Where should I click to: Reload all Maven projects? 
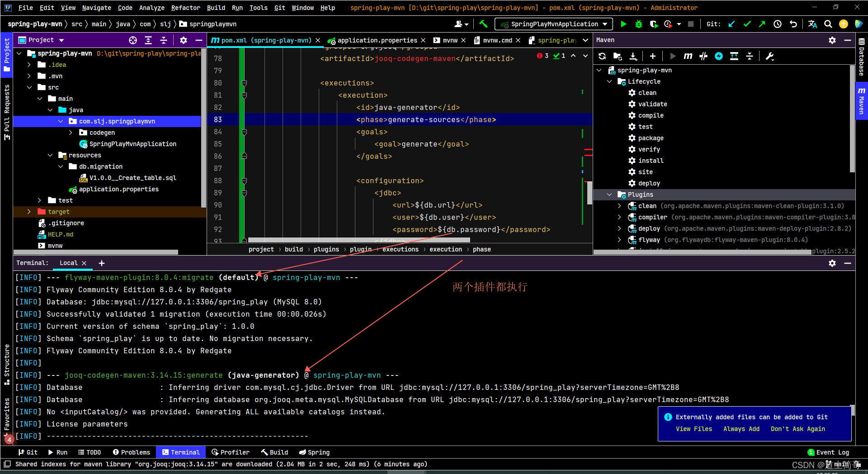[x=602, y=56]
